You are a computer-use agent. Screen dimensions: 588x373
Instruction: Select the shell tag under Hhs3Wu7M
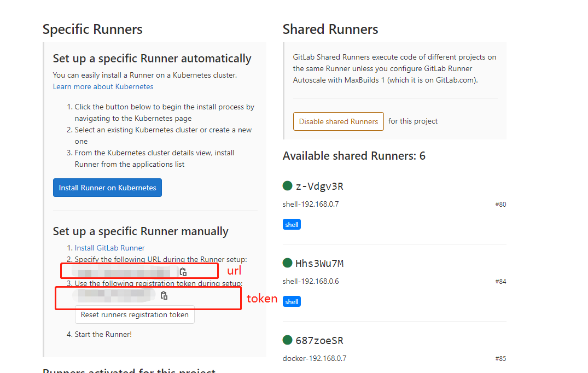292,302
